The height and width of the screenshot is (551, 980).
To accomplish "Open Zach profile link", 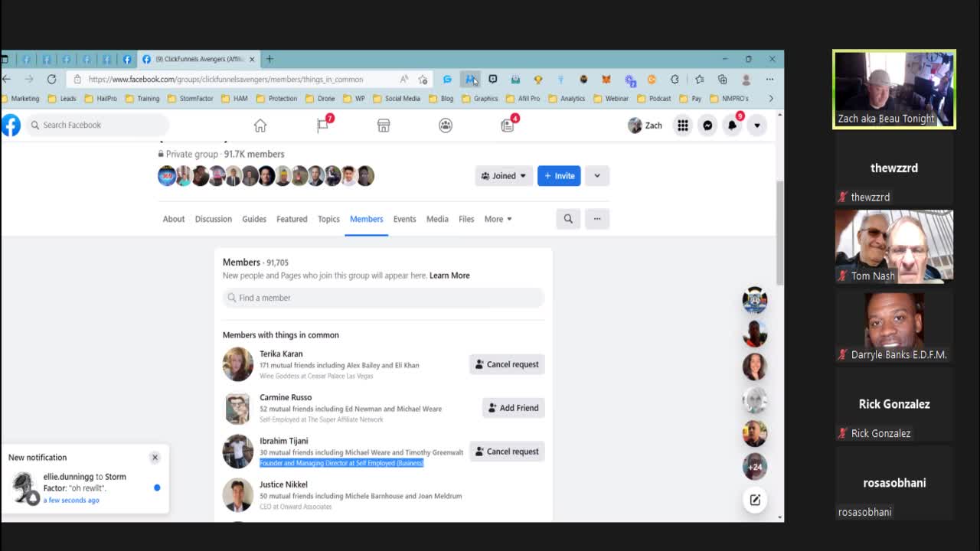I will tap(645, 126).
